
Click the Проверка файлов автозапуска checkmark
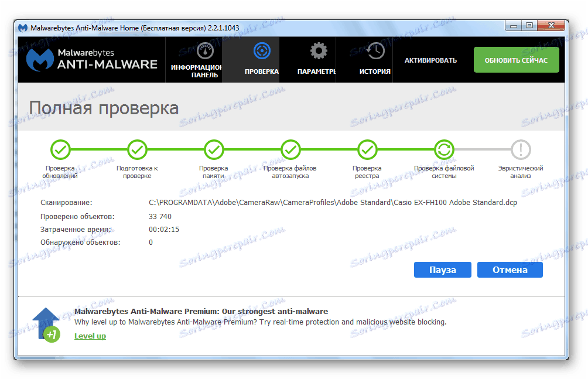click(x=290, y=149)
